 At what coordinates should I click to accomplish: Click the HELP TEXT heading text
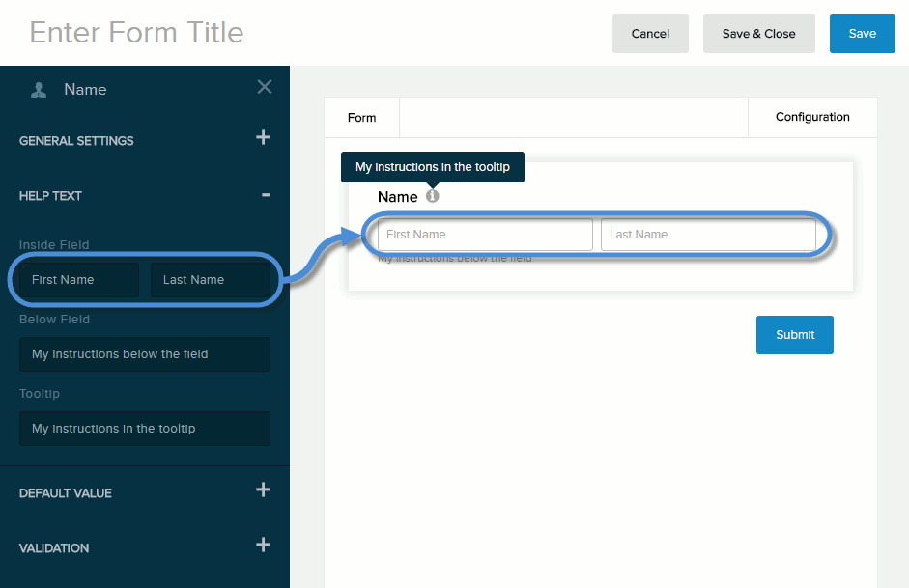[x=50, y=196]
